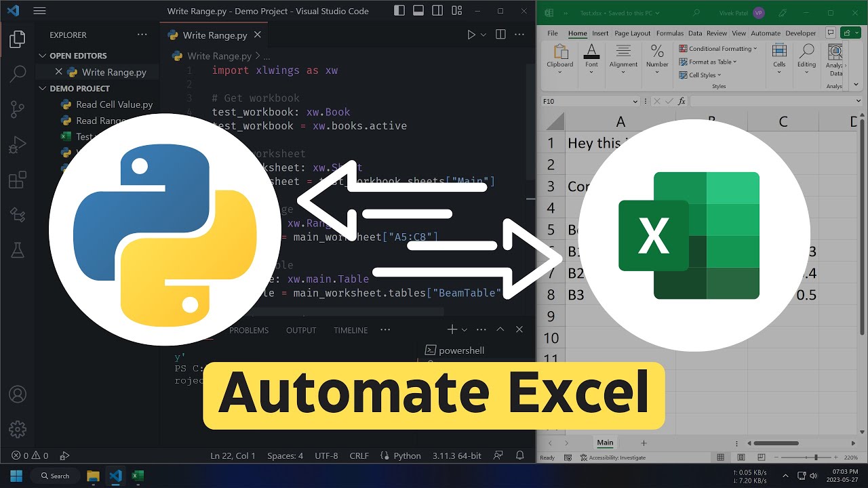Close the terminal panel

click(x=519, y=329)
